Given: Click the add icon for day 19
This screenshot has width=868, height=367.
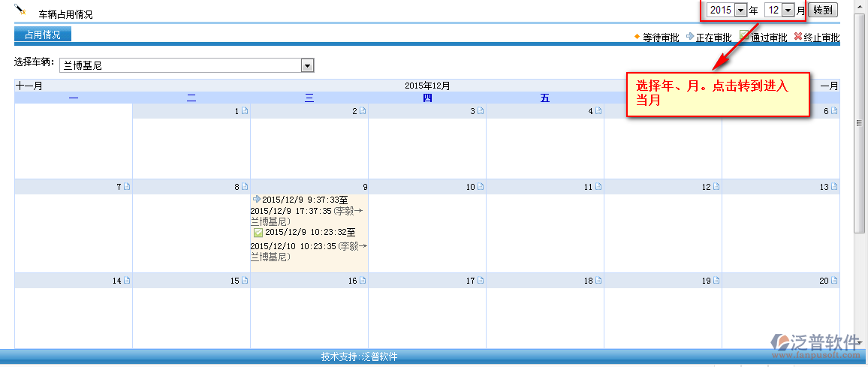Looking at the screenshot, I should (716, 281).
